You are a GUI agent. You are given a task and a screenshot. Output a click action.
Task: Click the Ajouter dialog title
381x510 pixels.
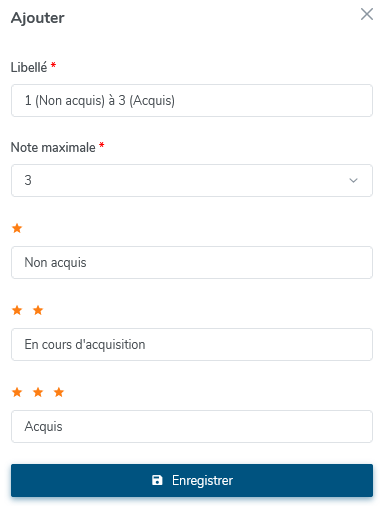38,18
